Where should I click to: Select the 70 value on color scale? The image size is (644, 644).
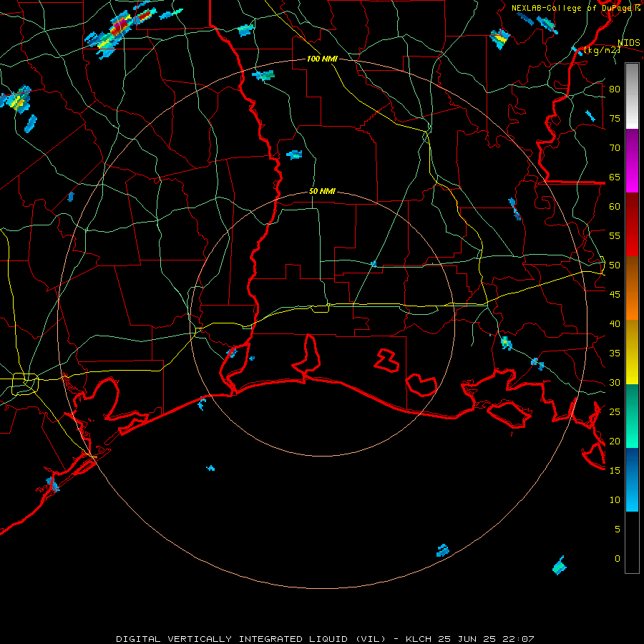click(615, 148)
